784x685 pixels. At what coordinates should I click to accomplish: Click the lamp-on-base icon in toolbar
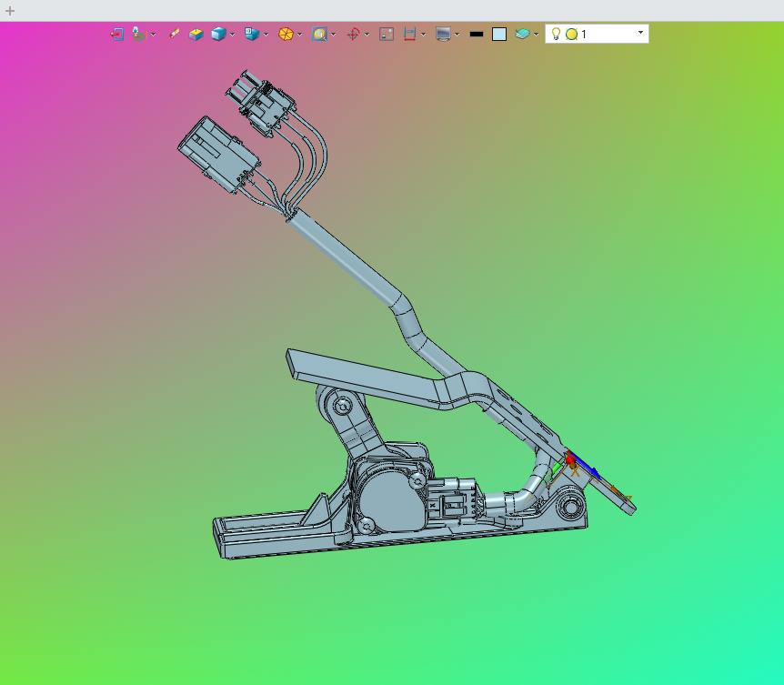(138, 34)
